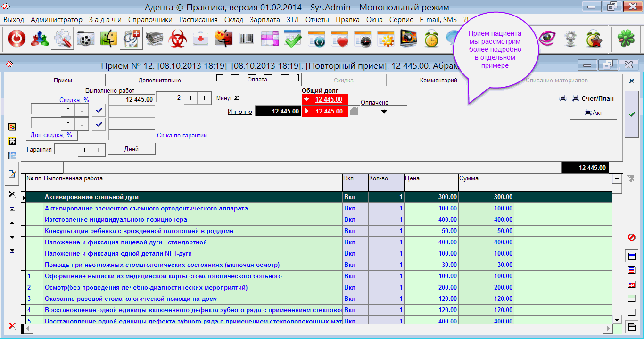This screenshot has width=644, height=339.
Task: Toggle the second blue additional-discount checkmark
Action: pos(99,124)
